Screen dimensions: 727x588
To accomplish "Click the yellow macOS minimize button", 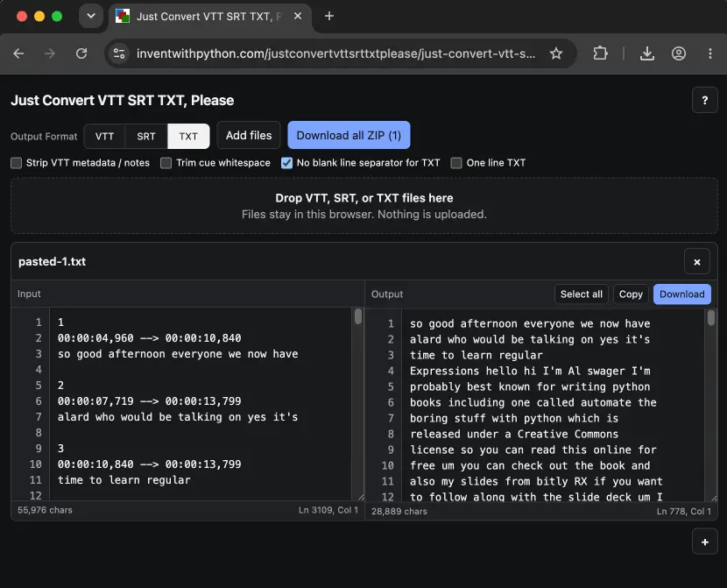I will (39, 17).
